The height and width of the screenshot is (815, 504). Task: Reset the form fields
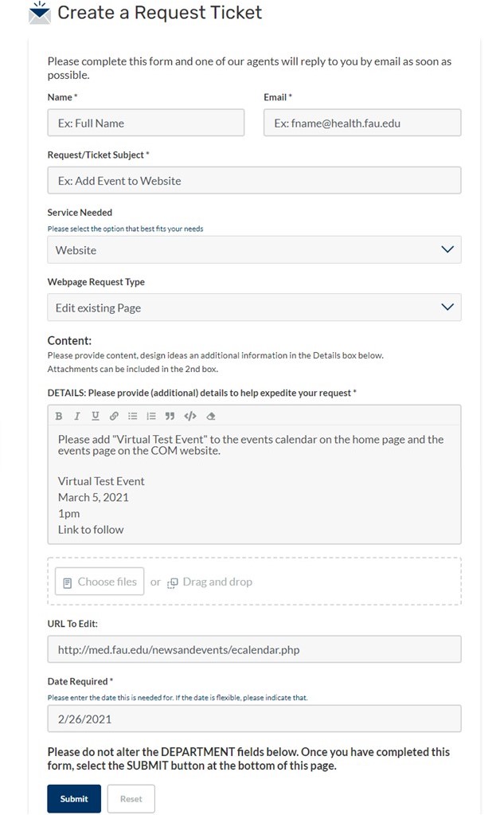click(131, 799)
